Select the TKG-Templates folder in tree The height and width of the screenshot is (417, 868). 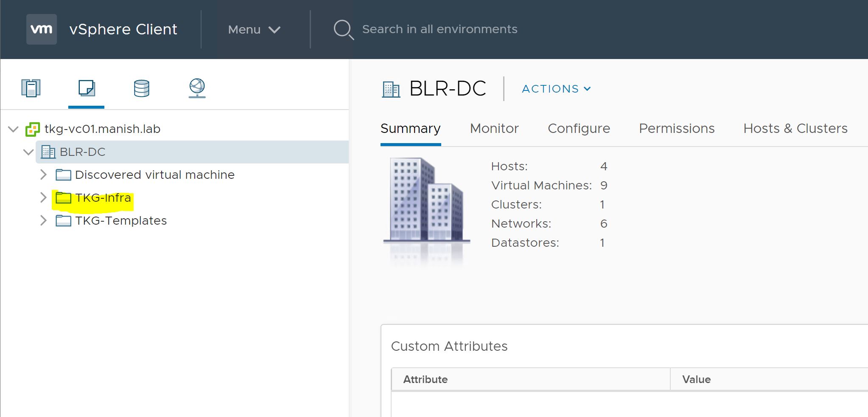coord(121,221)
